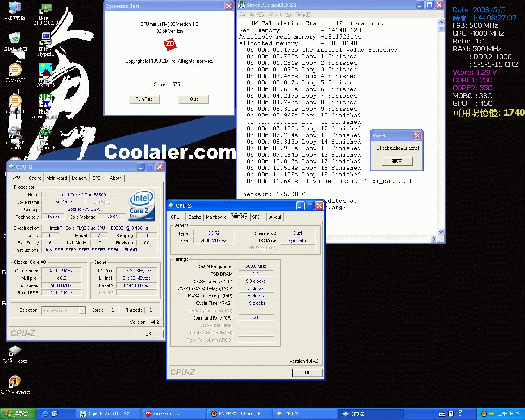Close the Processor Test window

[x=228, y=6]
